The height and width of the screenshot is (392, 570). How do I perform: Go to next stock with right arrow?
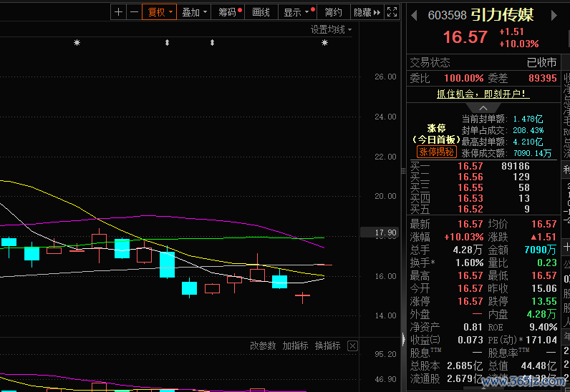pyautogui.click(x=554, y=15)
